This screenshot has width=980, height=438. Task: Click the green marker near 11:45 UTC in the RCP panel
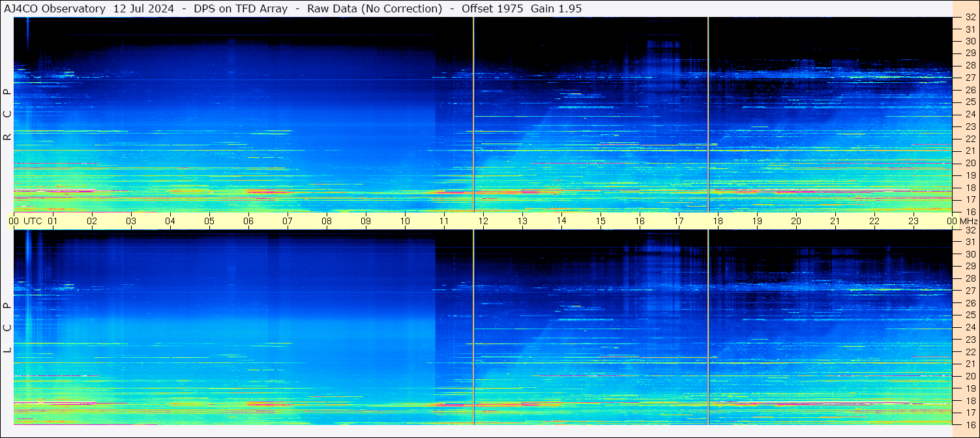pyautogui.click(x=473, y=114)
